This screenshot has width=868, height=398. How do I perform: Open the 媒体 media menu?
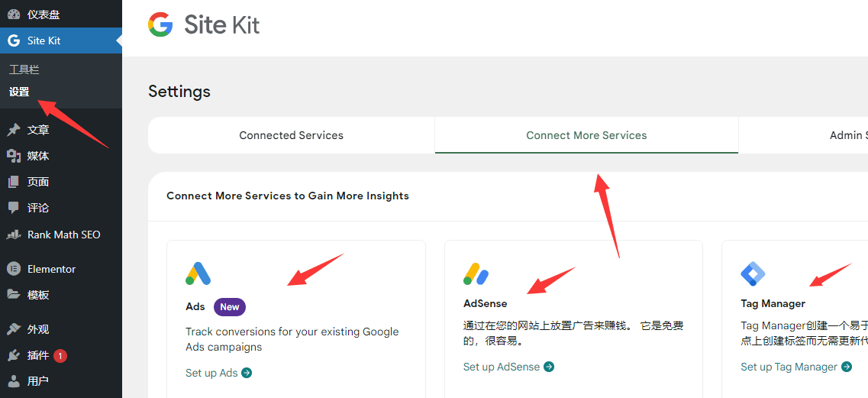[61, 156]
